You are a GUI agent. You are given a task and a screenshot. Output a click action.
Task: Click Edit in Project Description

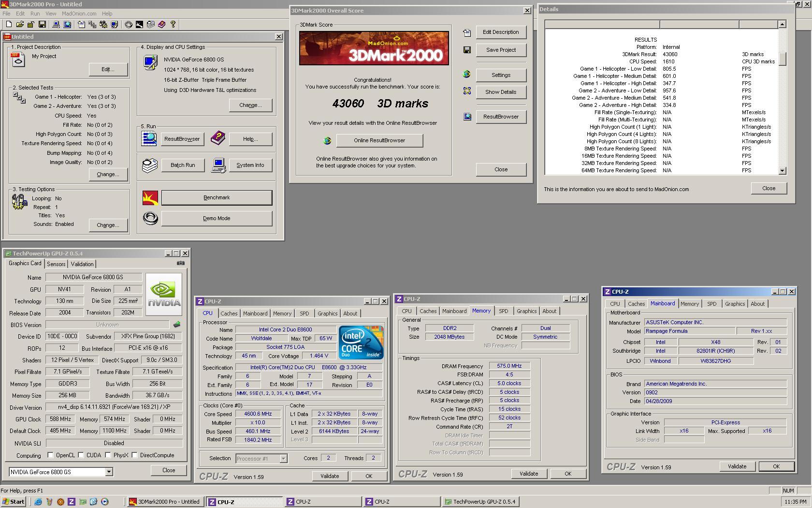click(x=108, y=69)
